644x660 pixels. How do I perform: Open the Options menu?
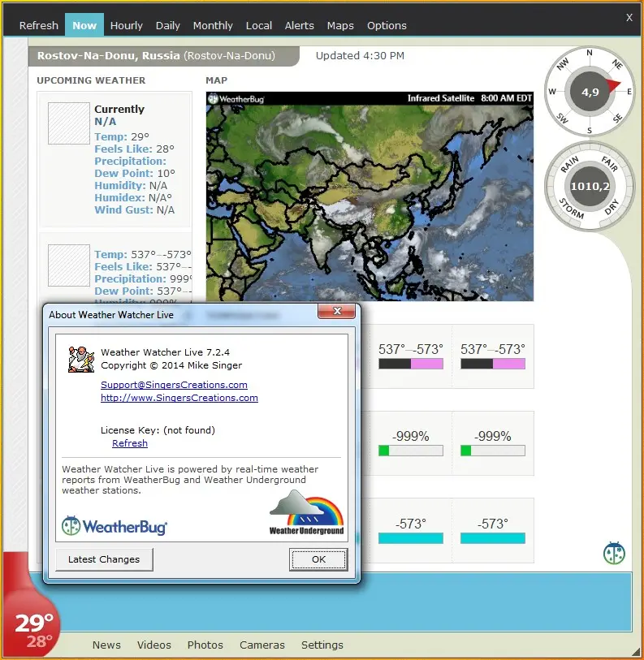tap(387, 26)
